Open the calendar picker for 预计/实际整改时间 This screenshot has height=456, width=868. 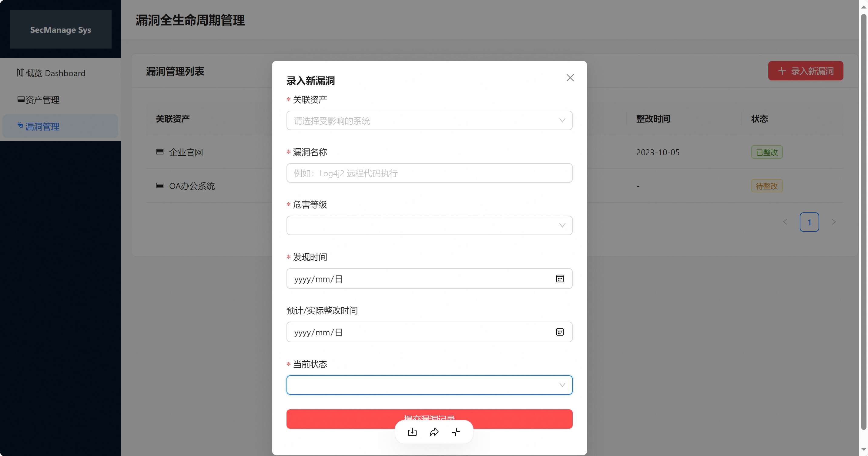point(560,332)
